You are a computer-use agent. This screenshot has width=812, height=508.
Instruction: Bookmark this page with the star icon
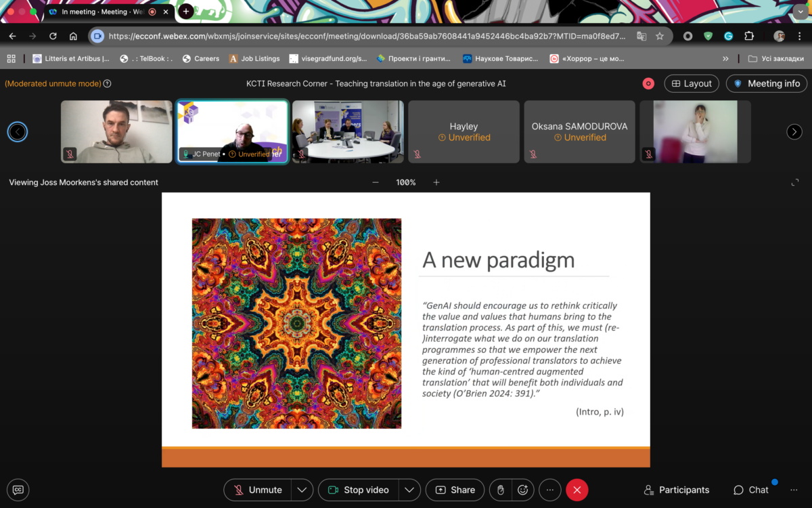click(x=660, y=36)
